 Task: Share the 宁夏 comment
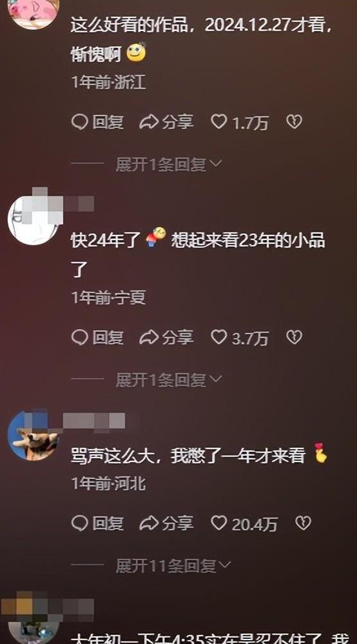coord(166,337)
